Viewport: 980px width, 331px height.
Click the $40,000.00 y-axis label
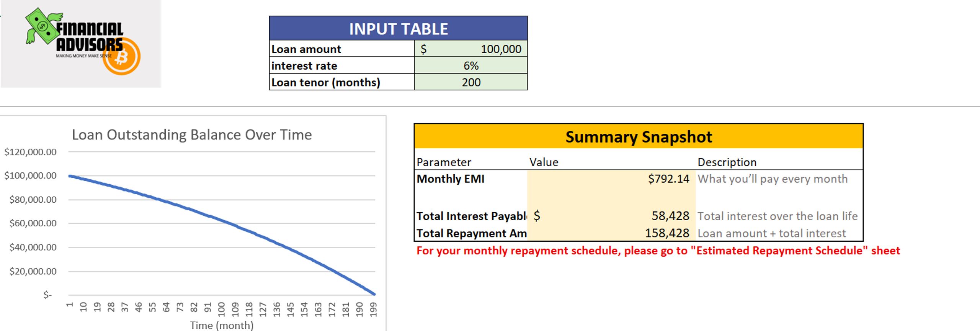coord(33,247)
